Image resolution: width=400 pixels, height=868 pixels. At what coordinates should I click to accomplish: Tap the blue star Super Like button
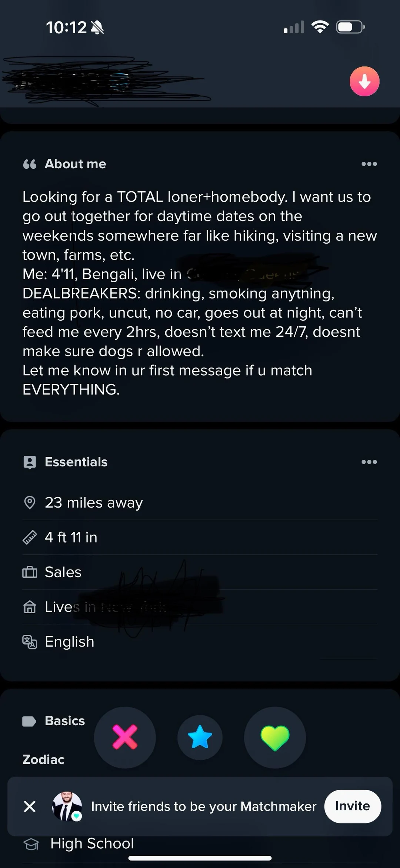(x=200, y=737)
